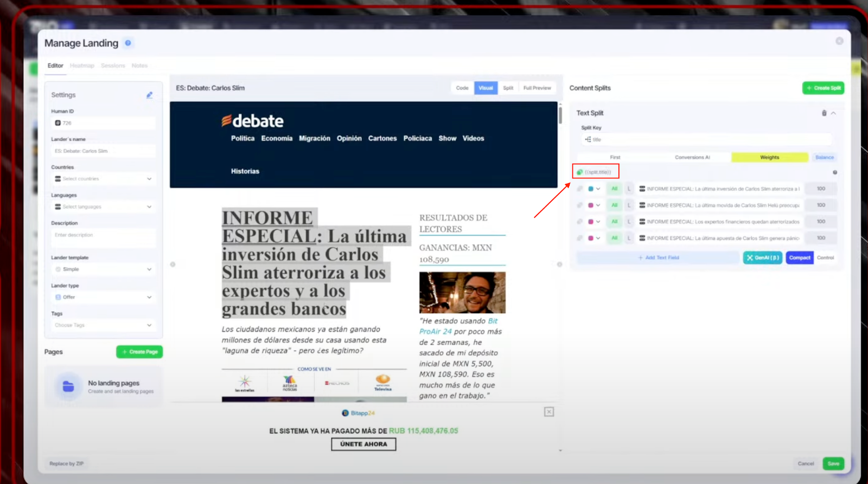868x484 pixels.
Task: Select the Code view tab
Action: 462,88
